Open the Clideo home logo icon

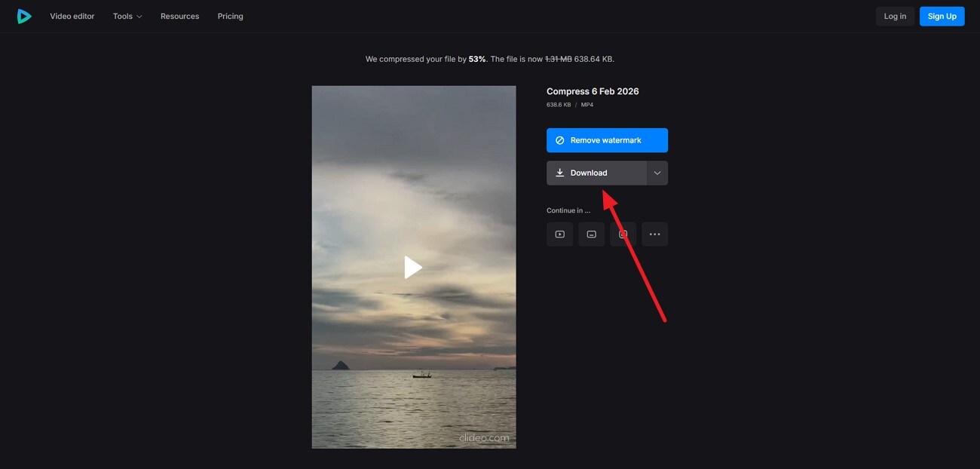tap(24, 15)
